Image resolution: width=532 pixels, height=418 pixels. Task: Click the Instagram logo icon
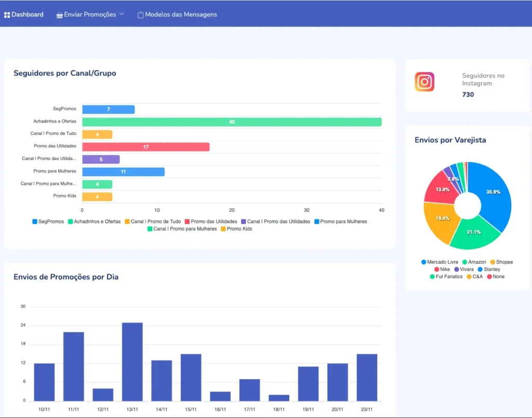[424, 82]
